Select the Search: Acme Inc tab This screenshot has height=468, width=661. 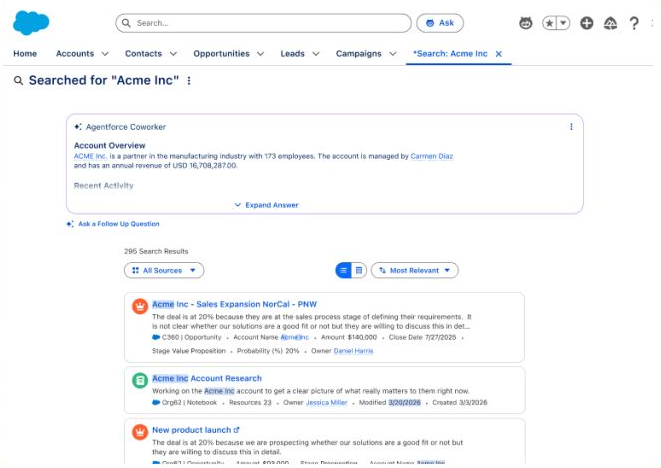[450, 54]
